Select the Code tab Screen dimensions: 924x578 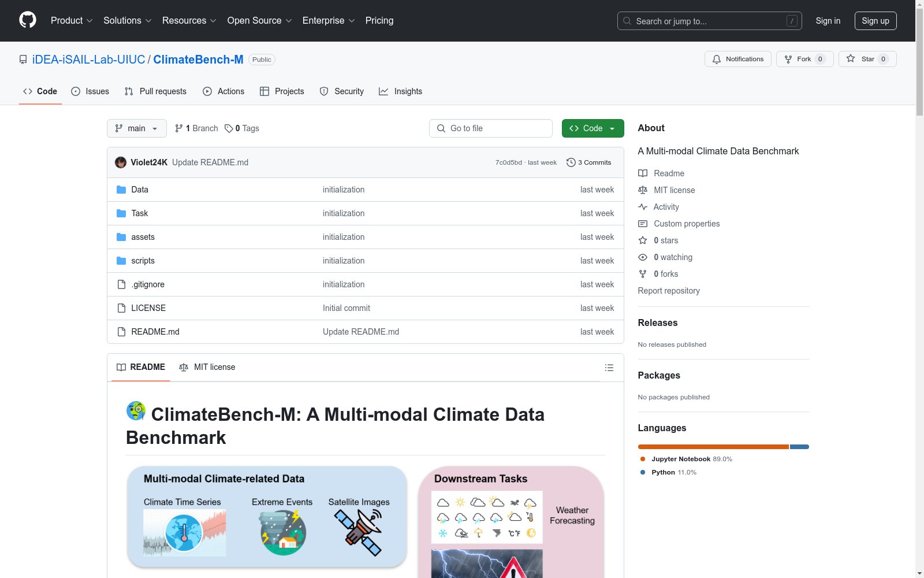[40, 91]
